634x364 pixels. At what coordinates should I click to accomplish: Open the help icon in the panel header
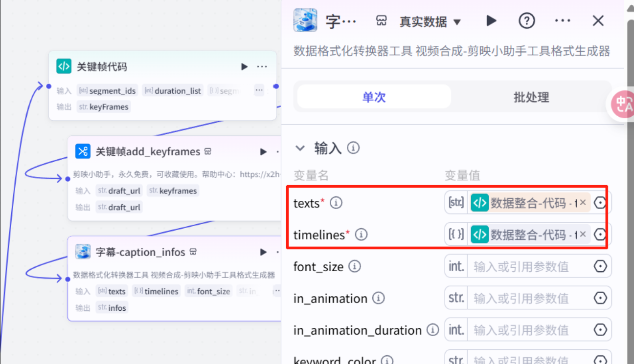526,21
